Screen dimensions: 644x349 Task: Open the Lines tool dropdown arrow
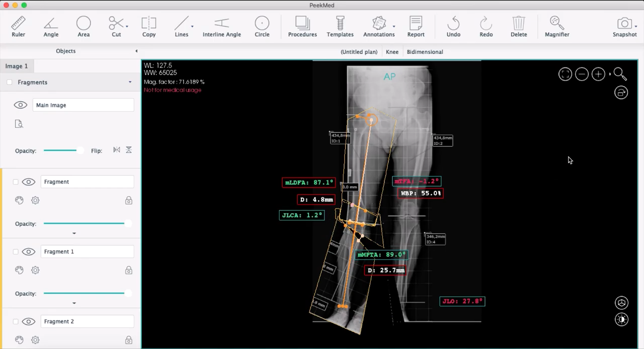point(192,26)
